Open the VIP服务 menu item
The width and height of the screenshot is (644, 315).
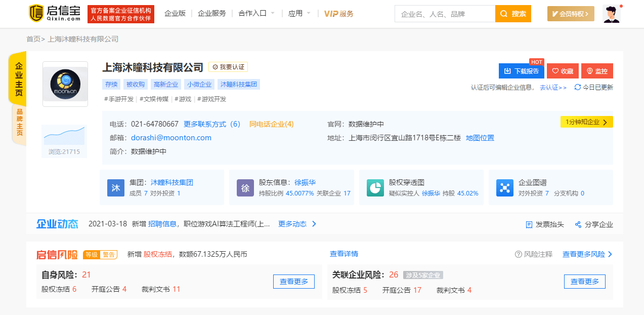(x=339, y=14)
